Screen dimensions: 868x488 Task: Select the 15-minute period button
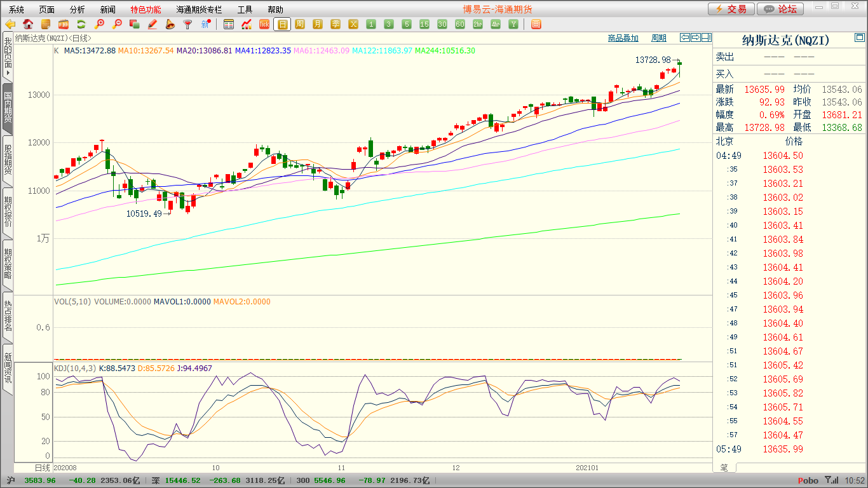424,24
